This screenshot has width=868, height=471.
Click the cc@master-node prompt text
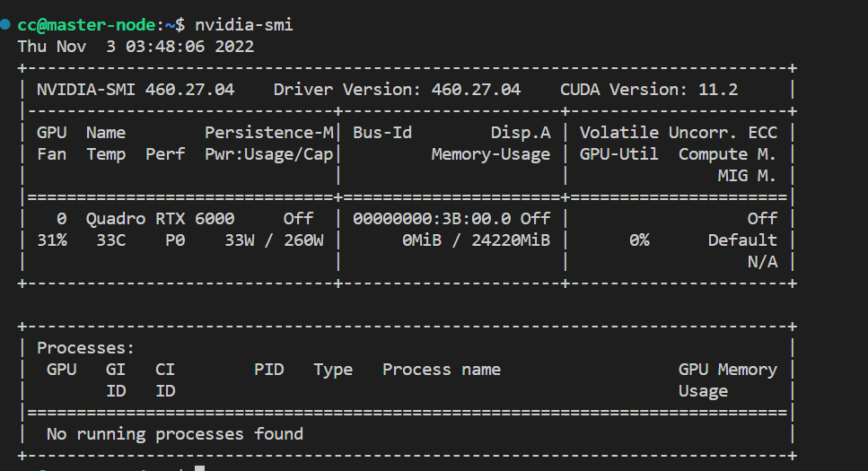[86, 25]
